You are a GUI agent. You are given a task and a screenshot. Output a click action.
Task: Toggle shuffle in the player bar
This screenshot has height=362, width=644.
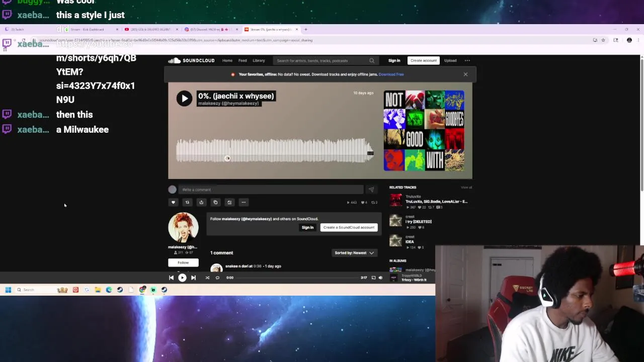207,278
